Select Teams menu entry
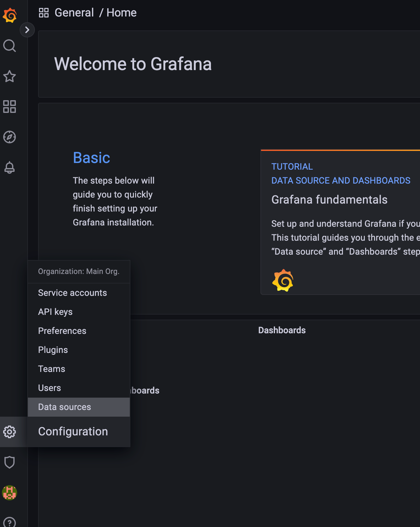Image resolution: width=420 pixels, height=527 pixels. tap(79, 369)
